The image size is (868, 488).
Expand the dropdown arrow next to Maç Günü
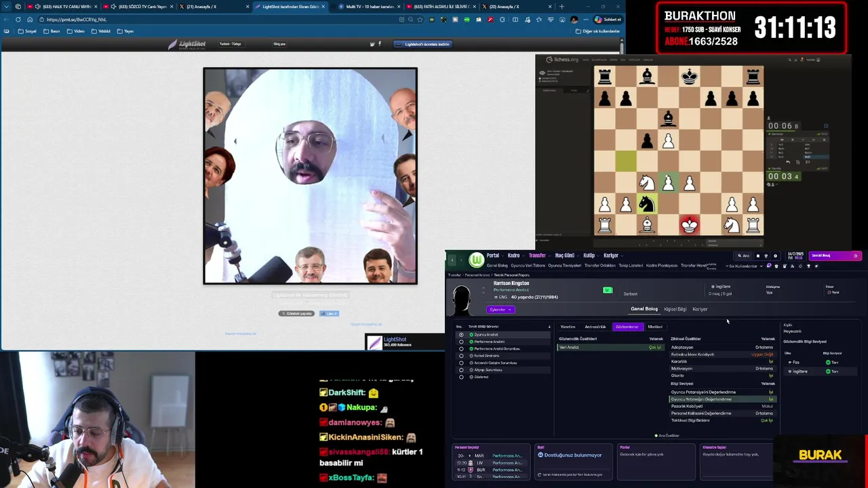[578, 256]
